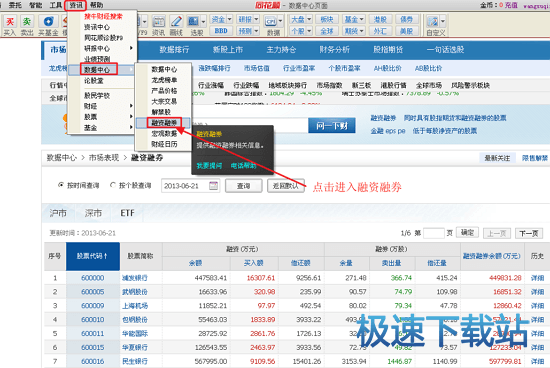Select the 按个股查询 radio button

pos(113,185)
